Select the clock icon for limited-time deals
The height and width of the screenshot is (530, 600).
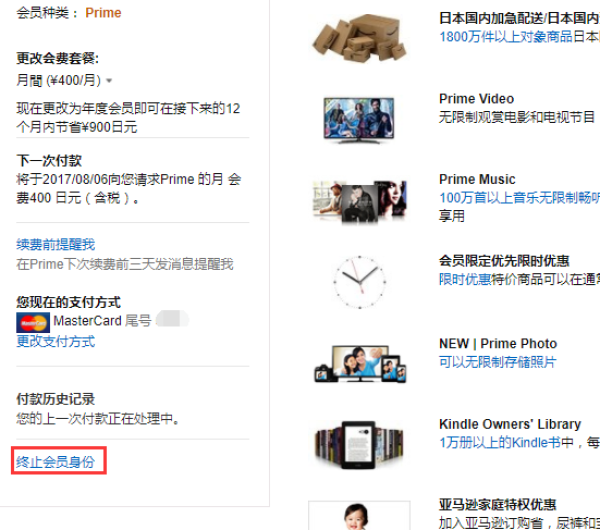point(359,282)
